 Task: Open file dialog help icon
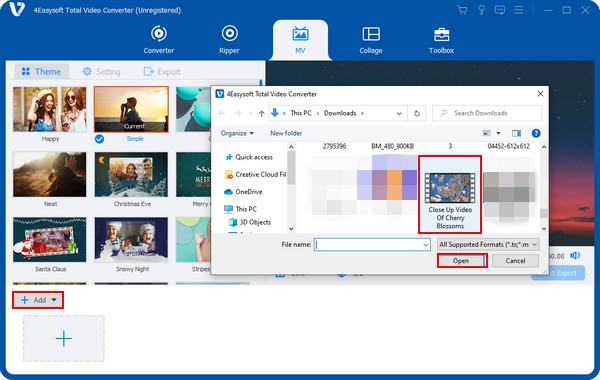click(x=536, y=133)
